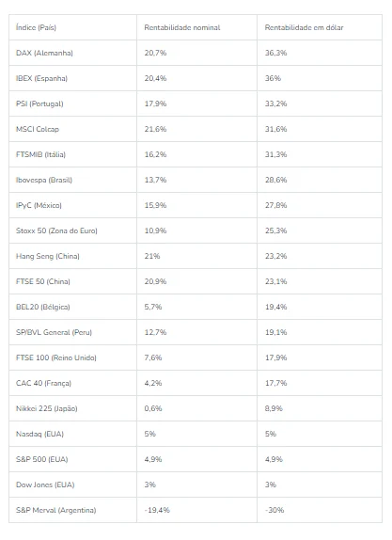Click the Índice (País) column header
This screenshot has height=540, width=392.
point(36,27)
